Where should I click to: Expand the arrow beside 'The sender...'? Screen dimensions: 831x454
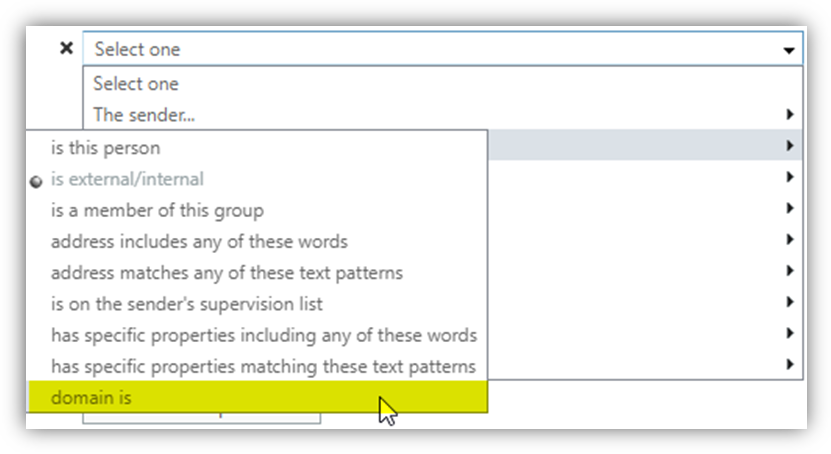click(790, 115)
